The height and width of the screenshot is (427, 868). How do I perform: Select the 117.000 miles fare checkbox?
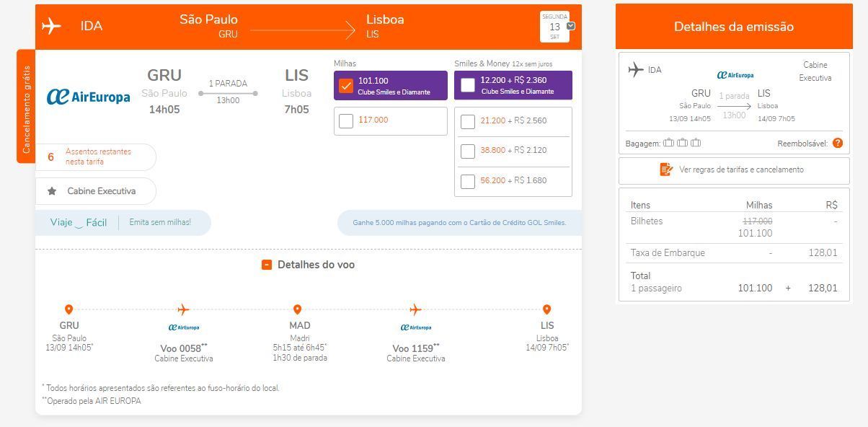pyautogui.click(x=346, y=120)
